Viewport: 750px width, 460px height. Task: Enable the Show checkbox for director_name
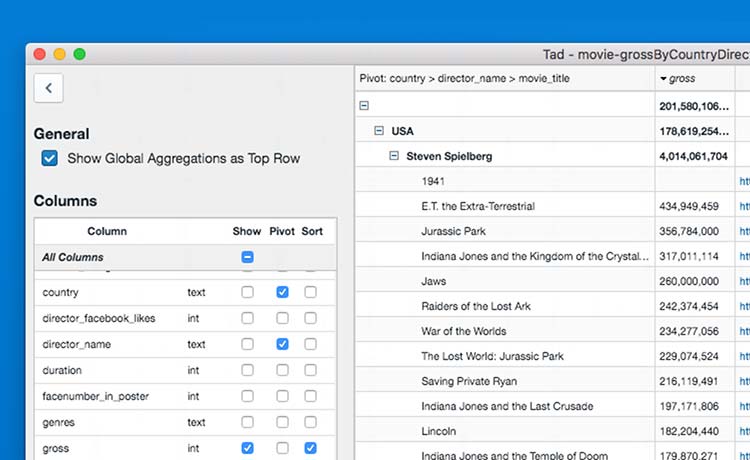coord(247,344)
